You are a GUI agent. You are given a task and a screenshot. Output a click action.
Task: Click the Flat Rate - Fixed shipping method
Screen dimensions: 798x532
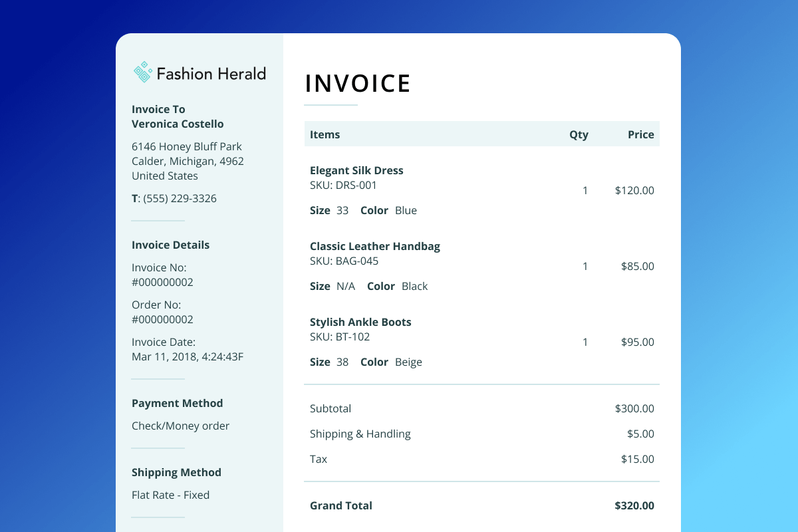point(170,495)
